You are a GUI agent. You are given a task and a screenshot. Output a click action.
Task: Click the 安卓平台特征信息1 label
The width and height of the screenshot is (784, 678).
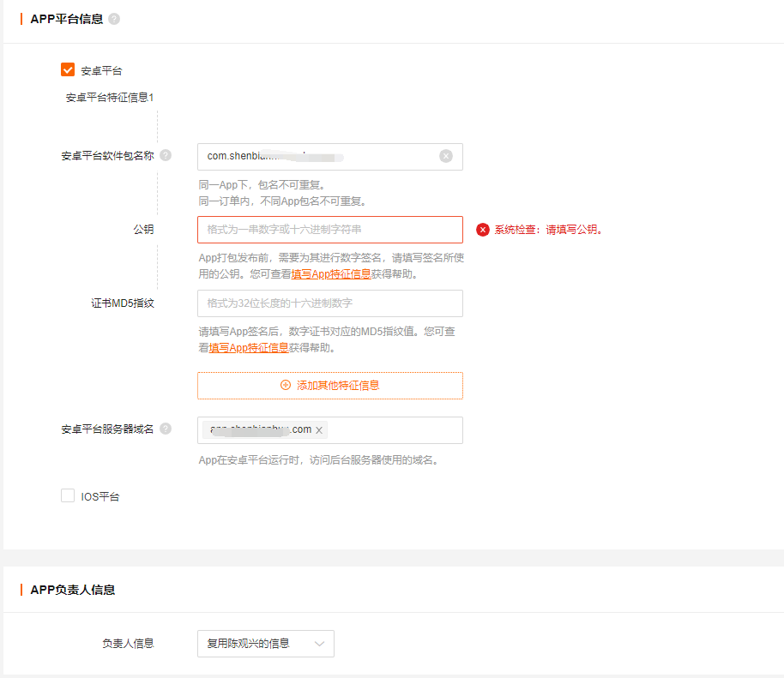point(110,98)
